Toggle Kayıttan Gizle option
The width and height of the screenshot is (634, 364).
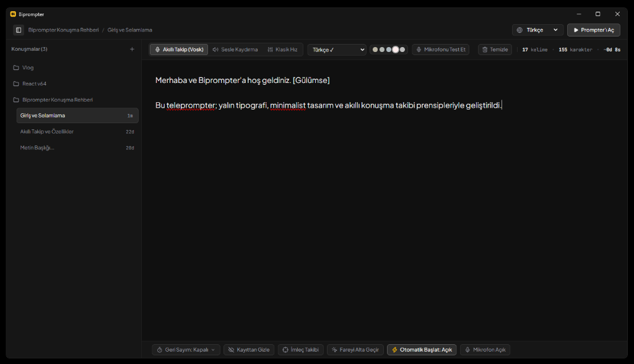pos(249,350)
